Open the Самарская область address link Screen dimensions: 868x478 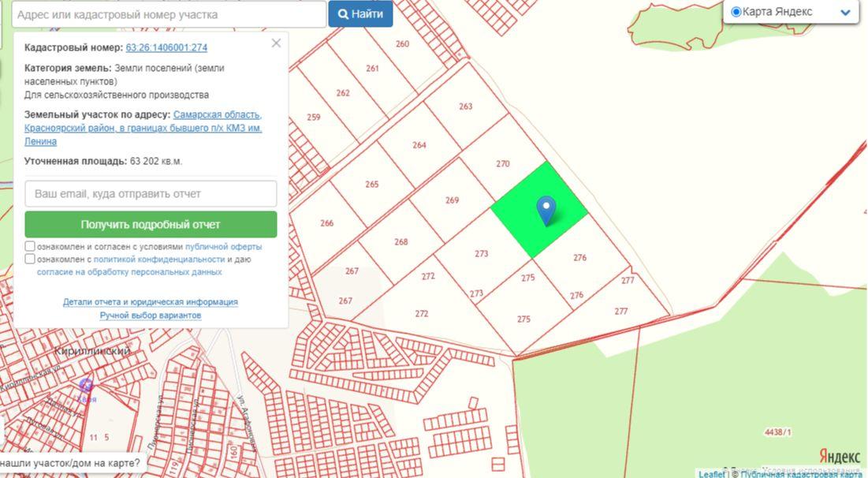(x=217, y=114)
